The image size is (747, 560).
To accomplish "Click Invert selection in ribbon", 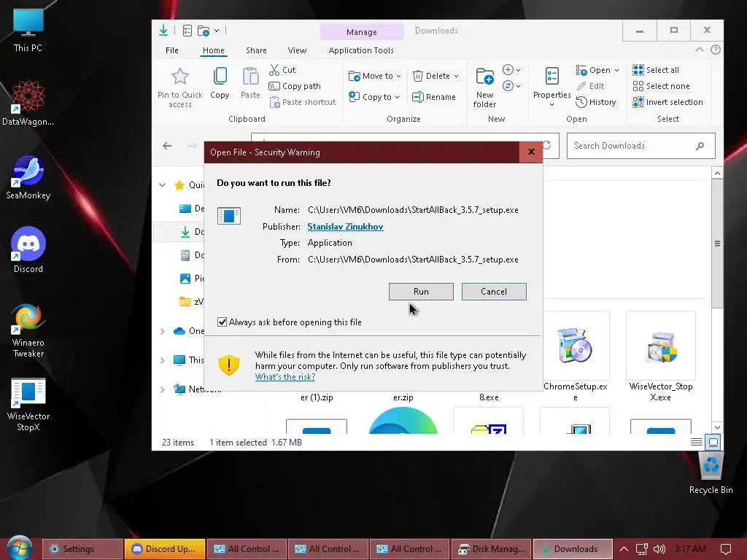I will pyautogui.click(x=667, y=102).
